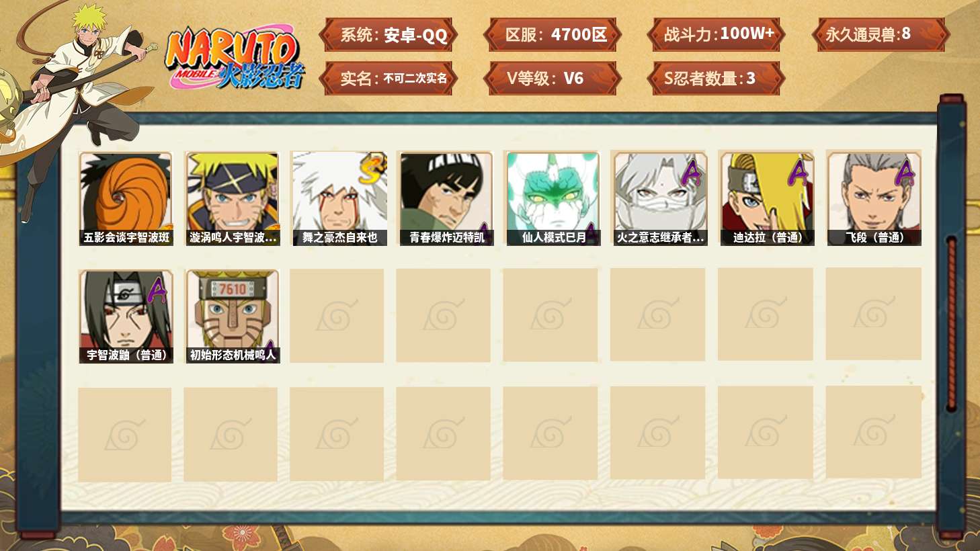
Task: Click the 永久通灵兽: 8 badge
Action: point(881,35)
